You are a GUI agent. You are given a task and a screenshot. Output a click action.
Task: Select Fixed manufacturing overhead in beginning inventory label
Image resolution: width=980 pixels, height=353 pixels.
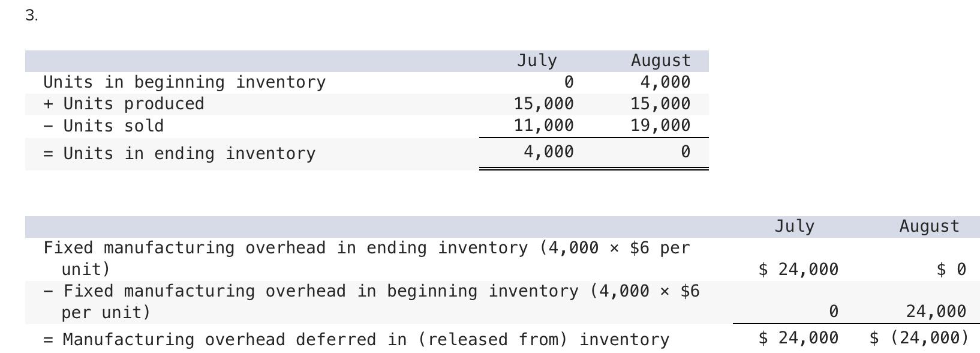[x=371, y=301]
